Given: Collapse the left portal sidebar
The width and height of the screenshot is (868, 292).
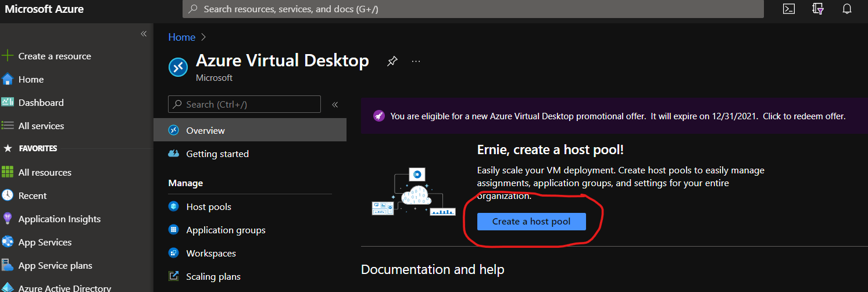Looking at the screenshot, I should [x=144, y=34].
